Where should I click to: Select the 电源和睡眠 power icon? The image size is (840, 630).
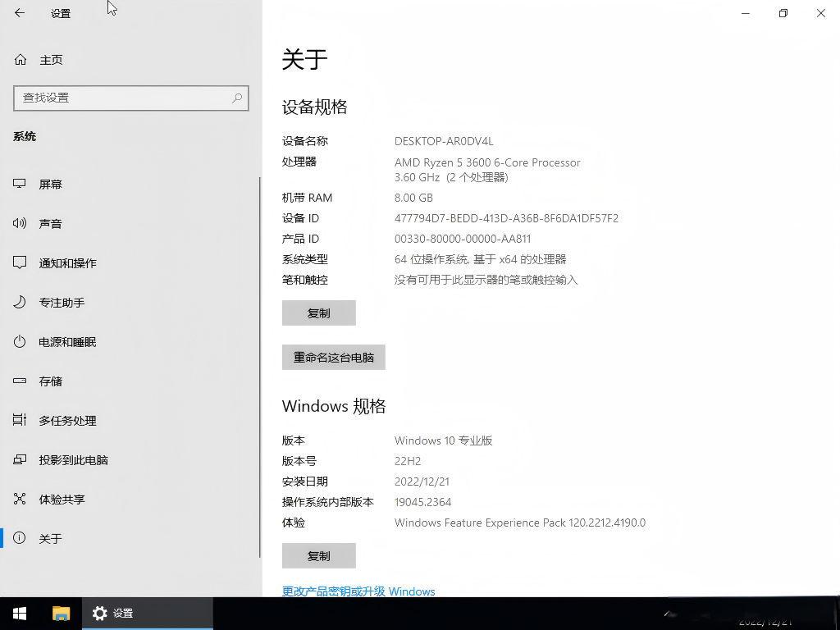[21, 342]
